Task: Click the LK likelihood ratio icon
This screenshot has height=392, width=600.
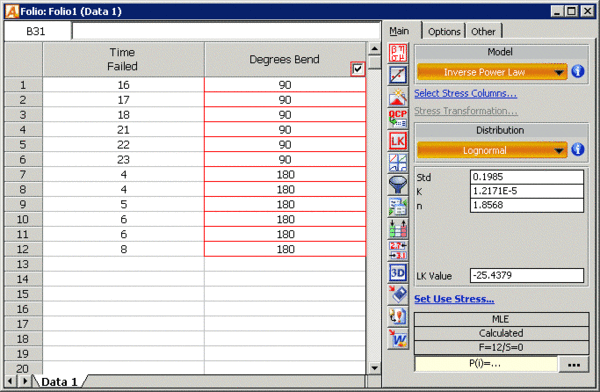Action: coord(398,141)
